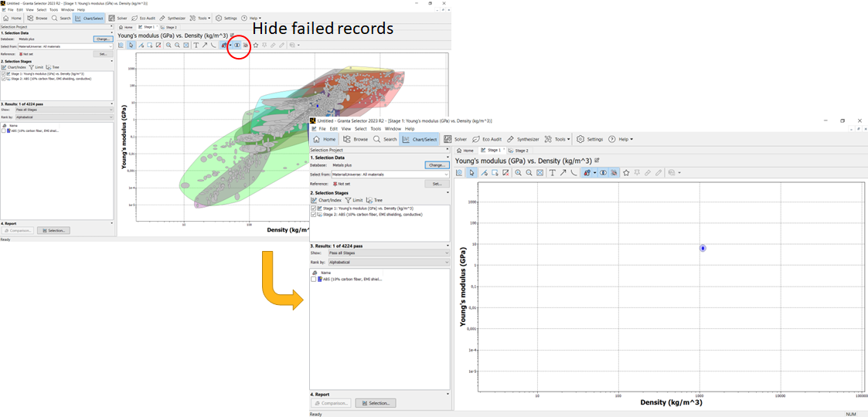The image size is (868, 417).
Task: Check ABS result checkbox in back window
Action: pos(4,131)
